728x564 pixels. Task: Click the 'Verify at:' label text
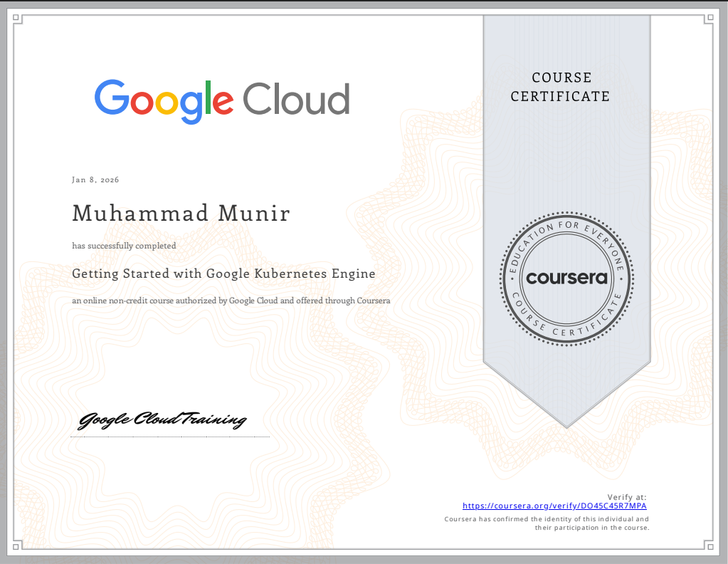[629, 497]
